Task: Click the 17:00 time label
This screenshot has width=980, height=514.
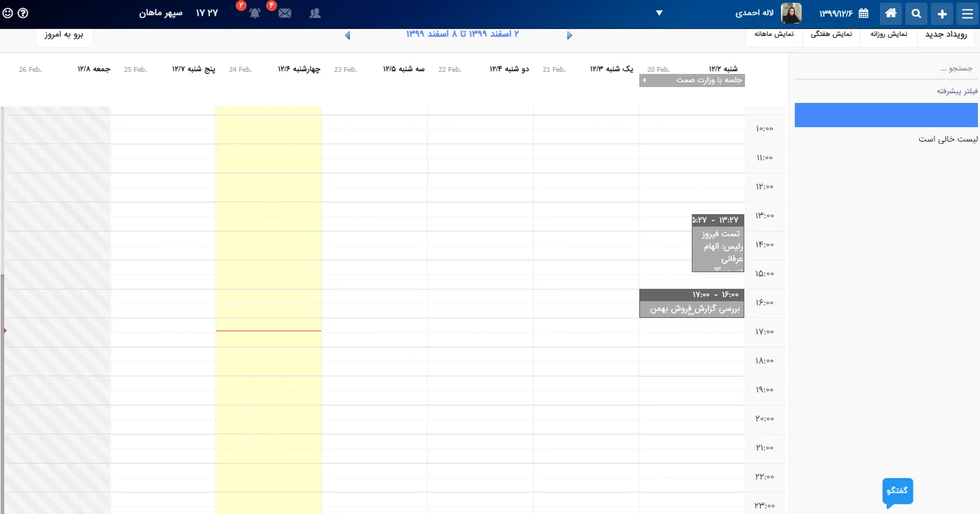Action: [764, 332]
